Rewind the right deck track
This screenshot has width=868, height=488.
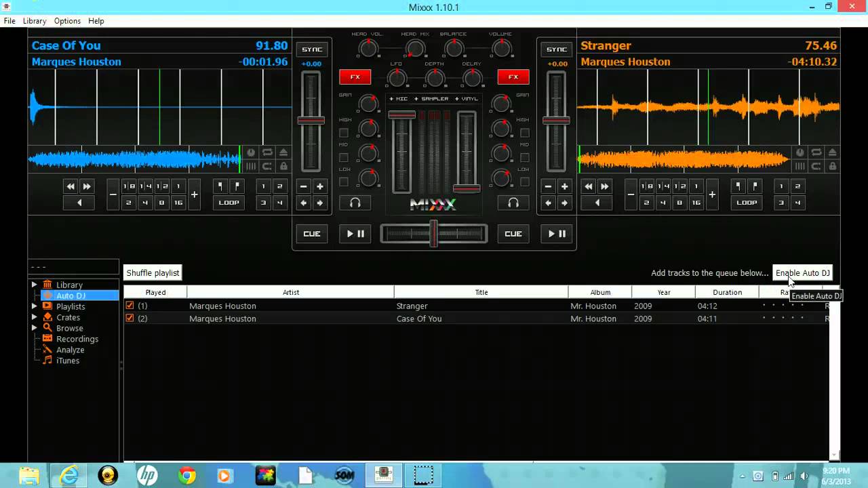[x=589, y=186]
